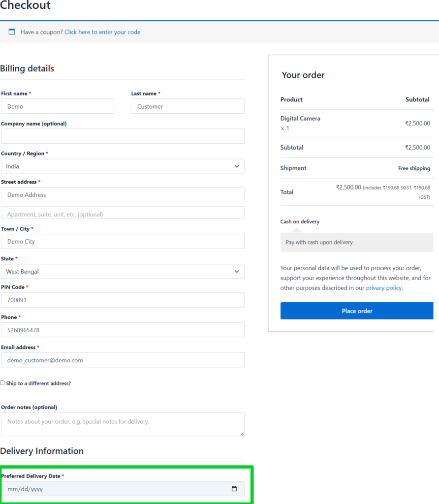Click the Town / City field

[123, 241]
